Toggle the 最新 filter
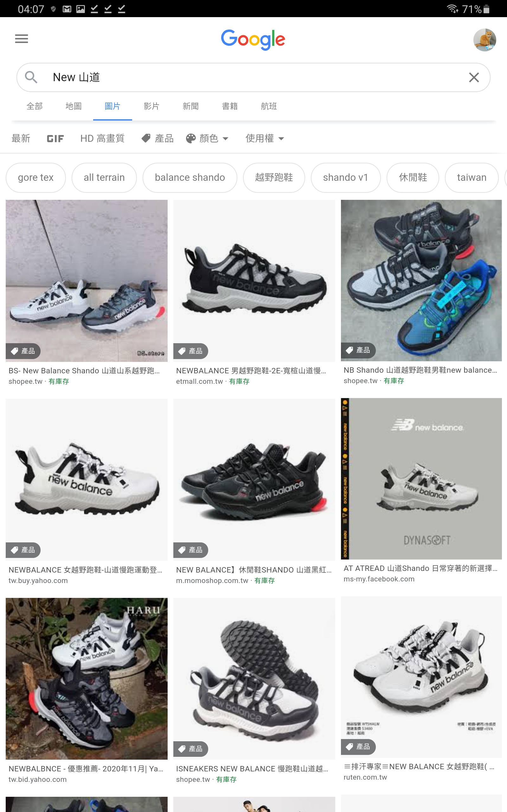Image resolution: width=507 pixels, height=812 pixels. pos(21,138)
